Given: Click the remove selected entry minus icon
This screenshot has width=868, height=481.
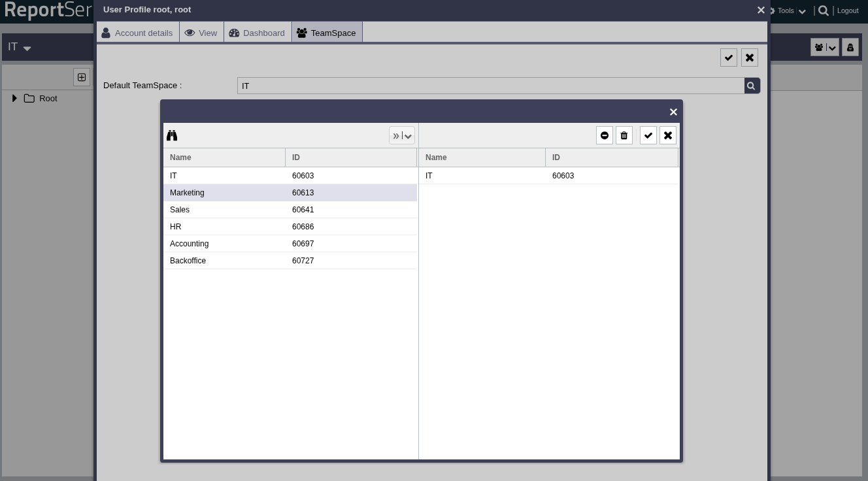Looking at the screenshot, I should (605, 135).
